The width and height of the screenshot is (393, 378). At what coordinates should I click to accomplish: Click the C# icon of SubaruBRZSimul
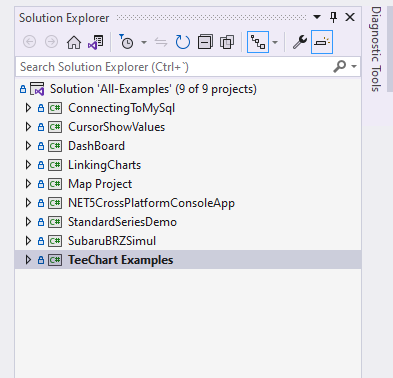[55, 241]
